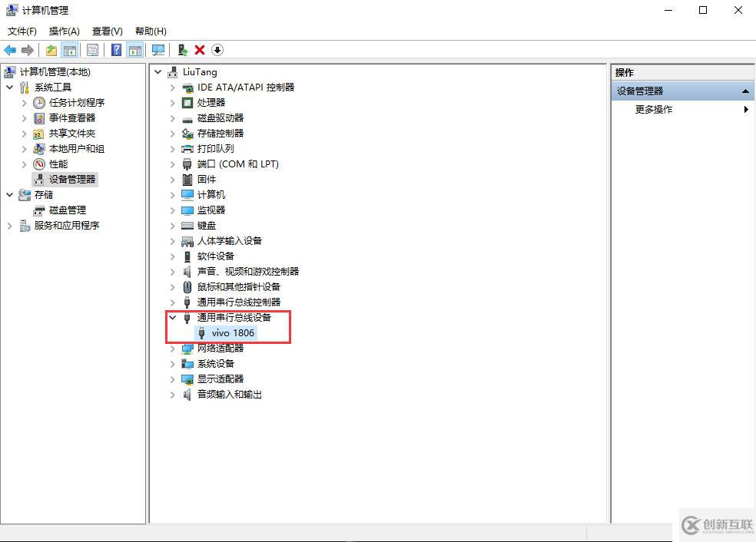Open the 文件(F) menu
Screen dimensions: 756x542
(x=22, y=31)
